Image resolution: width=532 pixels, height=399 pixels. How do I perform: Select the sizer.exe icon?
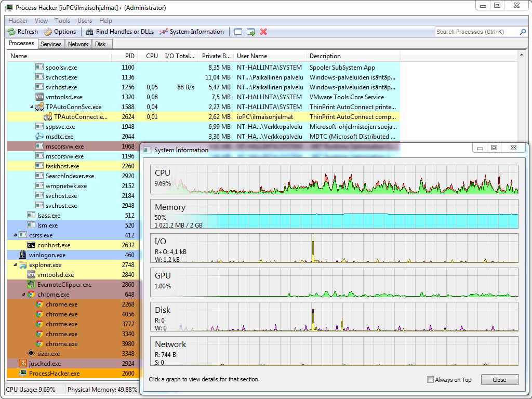31,353
